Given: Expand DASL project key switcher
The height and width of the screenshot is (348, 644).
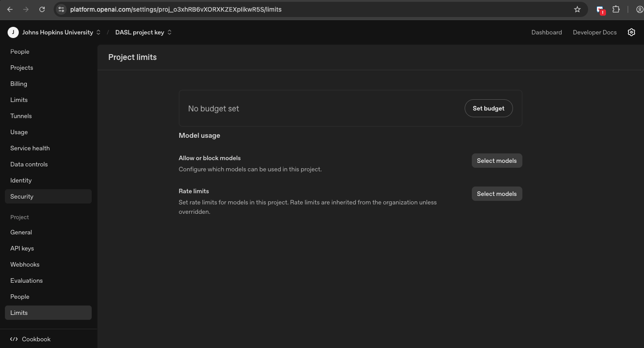Looking at the screenshot, I should (x=144, y=32).
